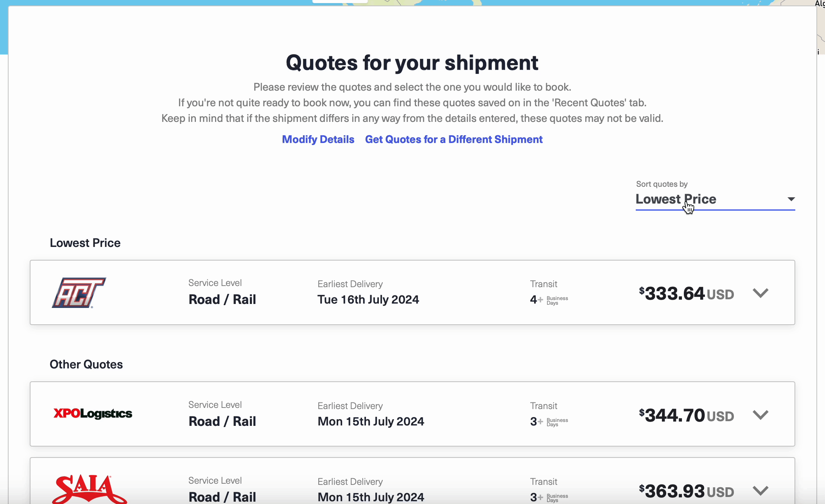The height and width of the screenshot is (504, 825).
Task: Click the SAIA carrier logo
Action: 89,489
